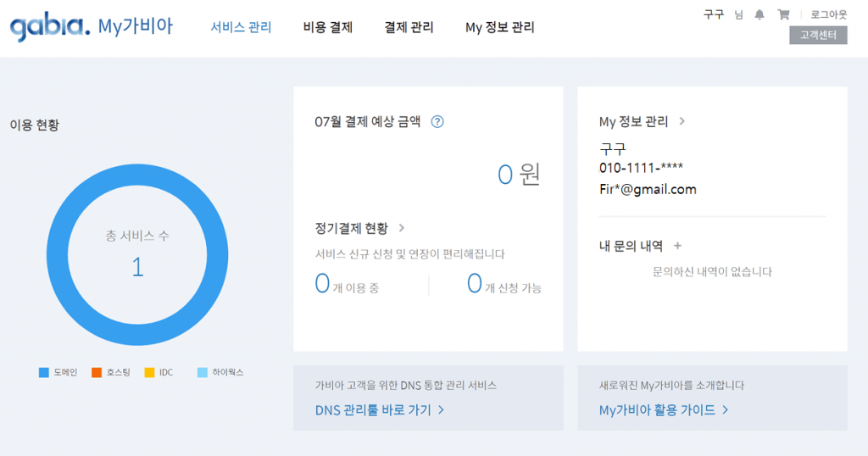
Task: Click the 총 서비스 수 label
Action: 137,236
